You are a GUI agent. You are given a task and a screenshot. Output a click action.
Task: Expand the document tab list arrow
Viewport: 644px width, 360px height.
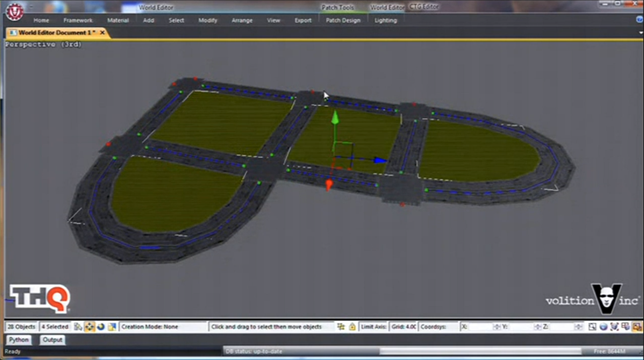click(x=641, y=33)
